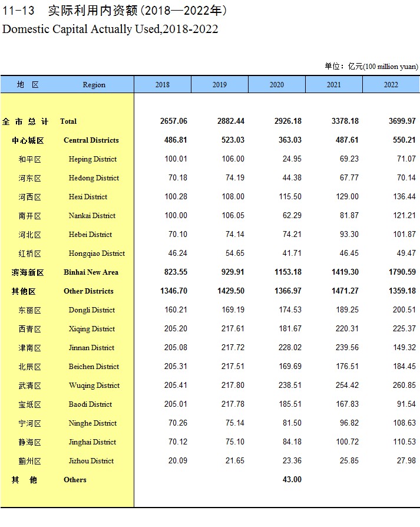Click Jinghai District value 100.72
420x527 pixels.
pyautogui.click(x=347, y=442)
